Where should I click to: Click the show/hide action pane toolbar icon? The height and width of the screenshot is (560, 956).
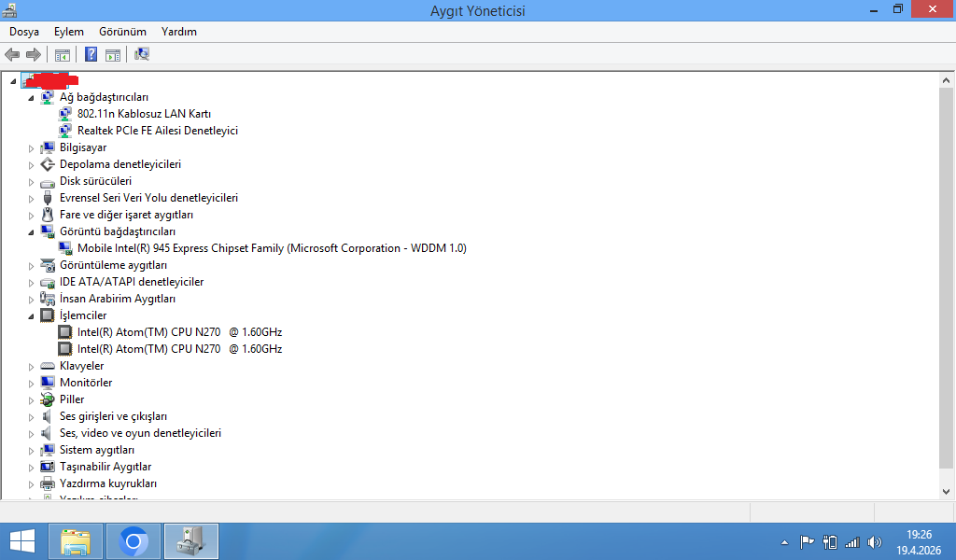click(x=113, y=55)
